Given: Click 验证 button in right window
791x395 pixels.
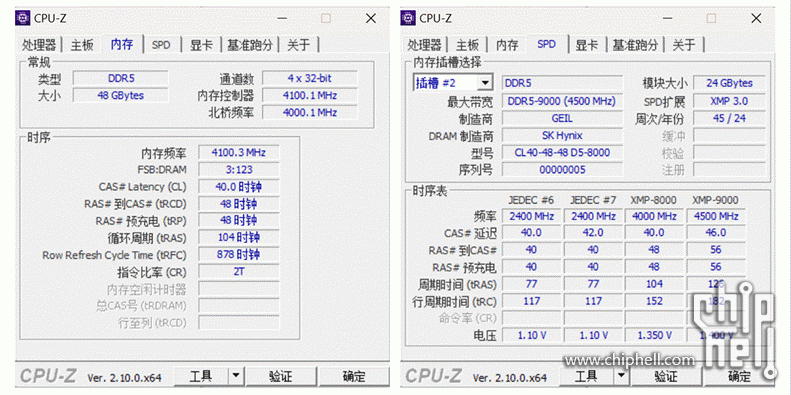Looking at the screenshot, I should 665,376.
